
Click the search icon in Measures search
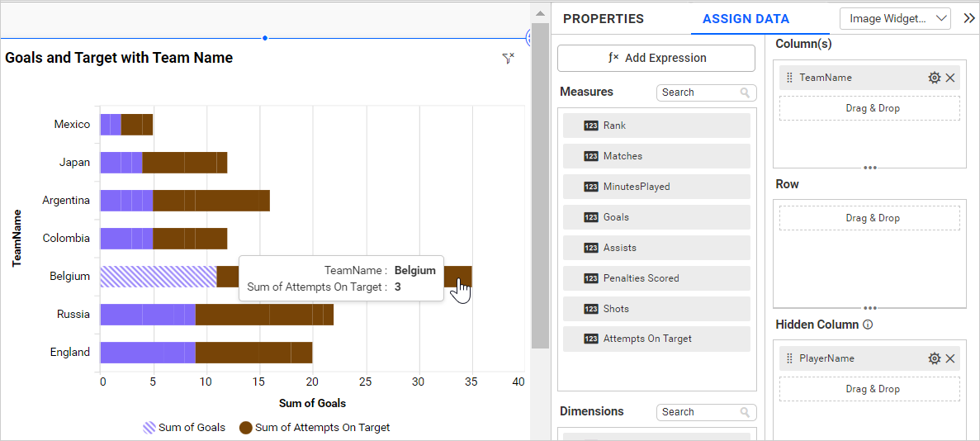point(745,92)
